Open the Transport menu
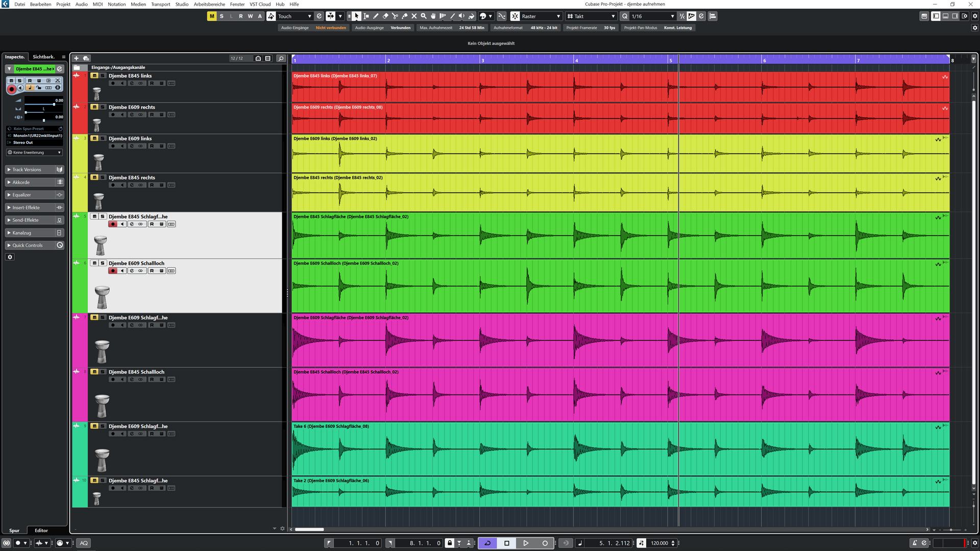 click(x=160, y=4)
